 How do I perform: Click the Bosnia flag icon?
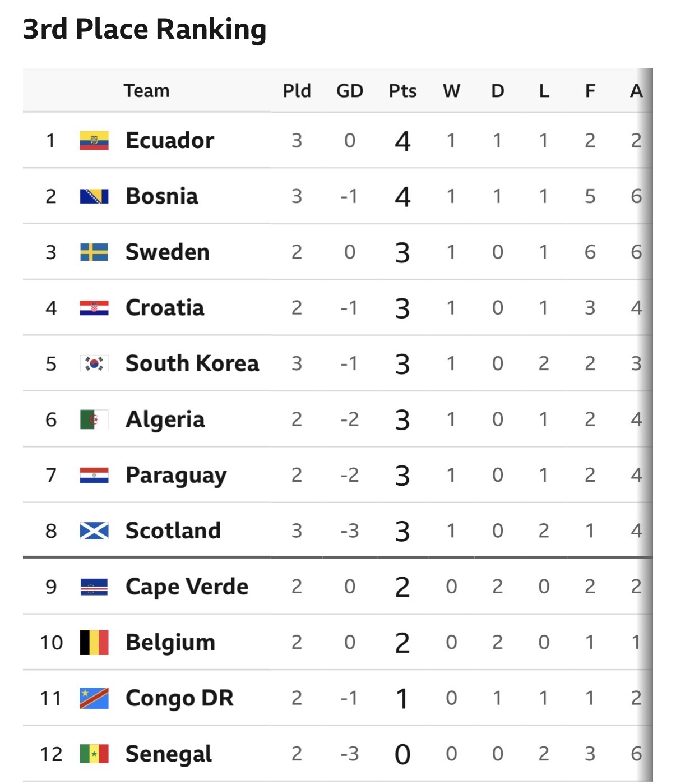point(94,196)
